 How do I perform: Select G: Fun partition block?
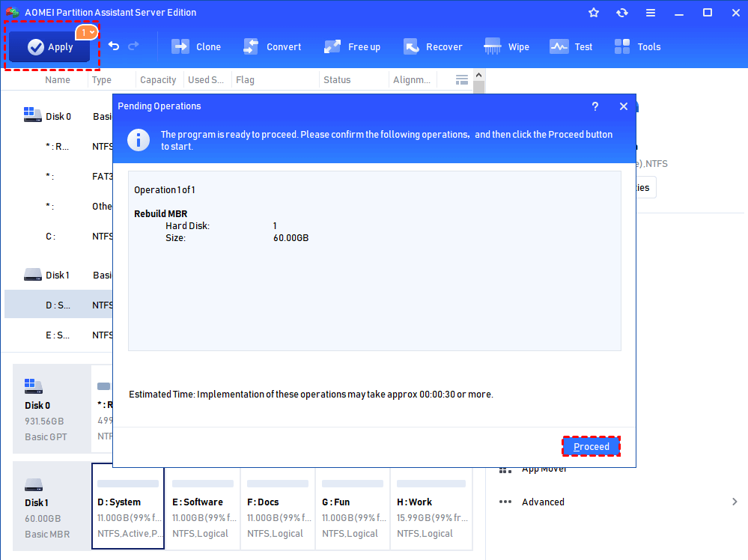coord(353,507)
